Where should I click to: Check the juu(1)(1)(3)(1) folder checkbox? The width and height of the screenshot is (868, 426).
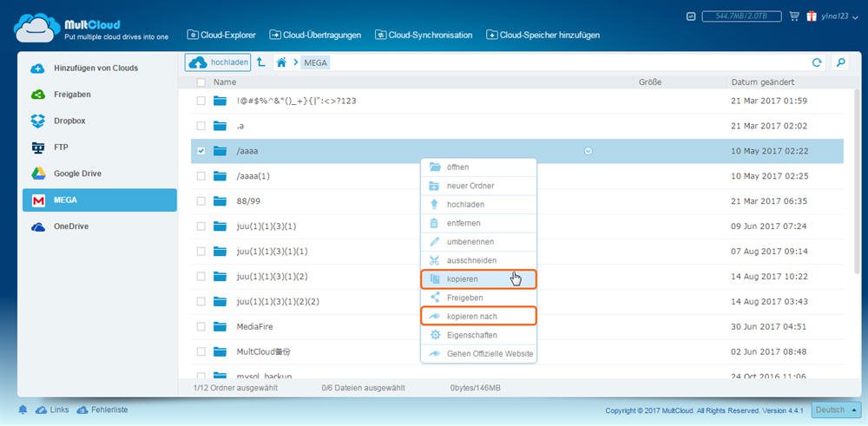(x=201, y=226)
